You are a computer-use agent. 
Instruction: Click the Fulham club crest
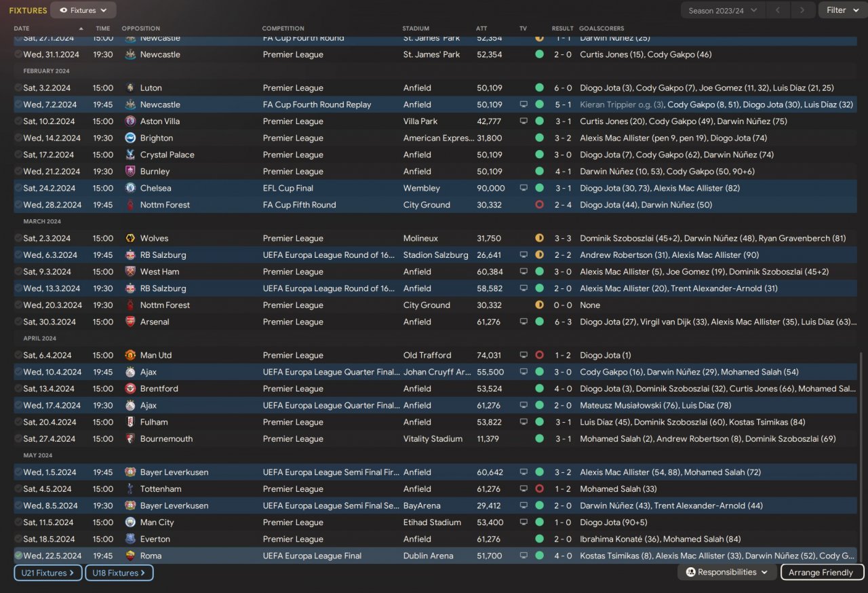130,422
